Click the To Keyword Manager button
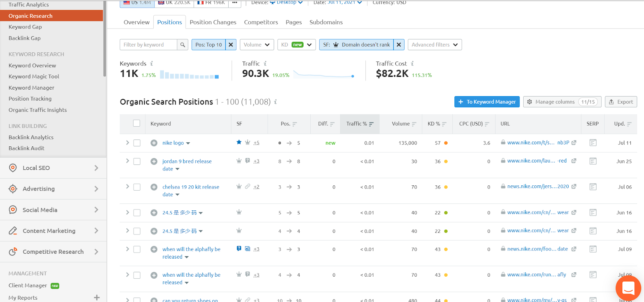644x302 pixels. [x=487, y=102]
